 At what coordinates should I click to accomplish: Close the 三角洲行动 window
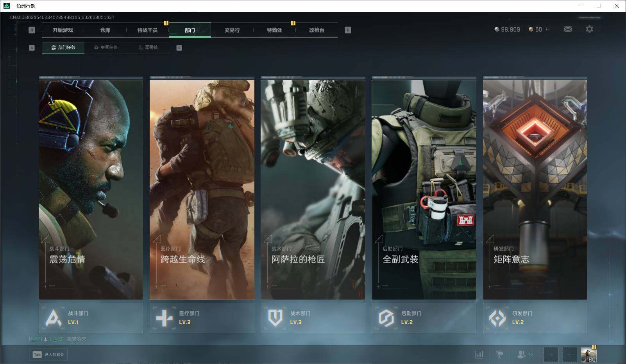[617, 6]
